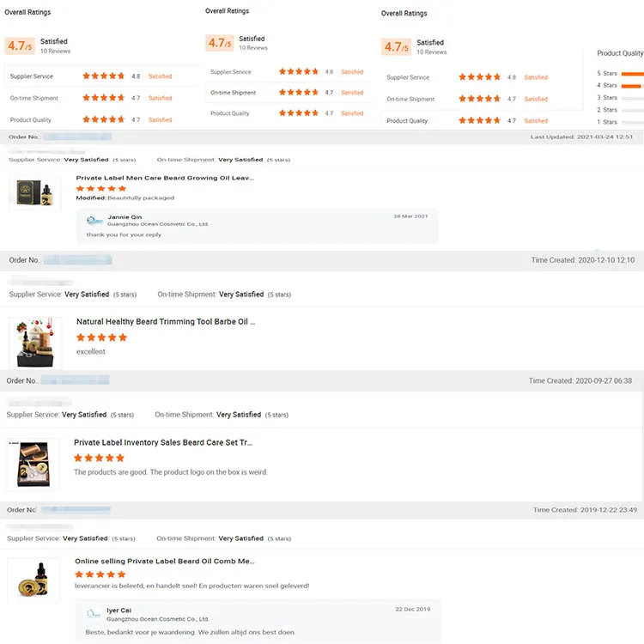The height and width of the screenshot is (644, 644).
Task: Click Iyer Cai's supplier avatar icon
Action: tap(94, 614)
